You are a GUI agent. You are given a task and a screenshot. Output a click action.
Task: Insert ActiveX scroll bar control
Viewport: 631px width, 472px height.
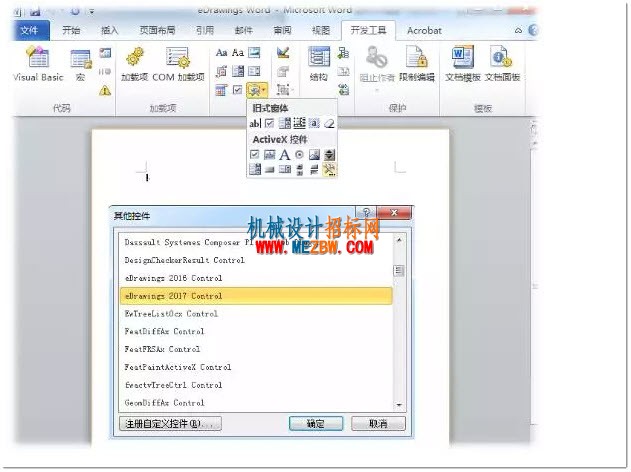pyautogui.click(x=299, y=169)
